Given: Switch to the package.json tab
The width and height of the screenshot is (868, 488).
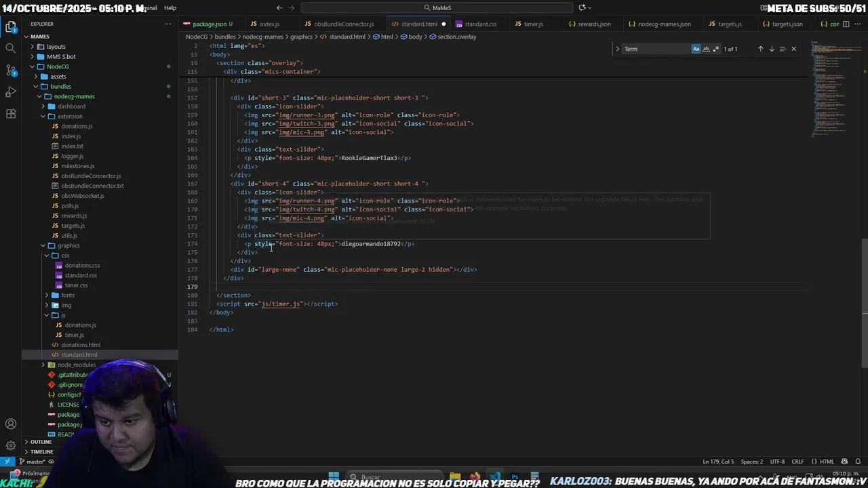Looking at the screenshot, I should (x=210, y=24).
